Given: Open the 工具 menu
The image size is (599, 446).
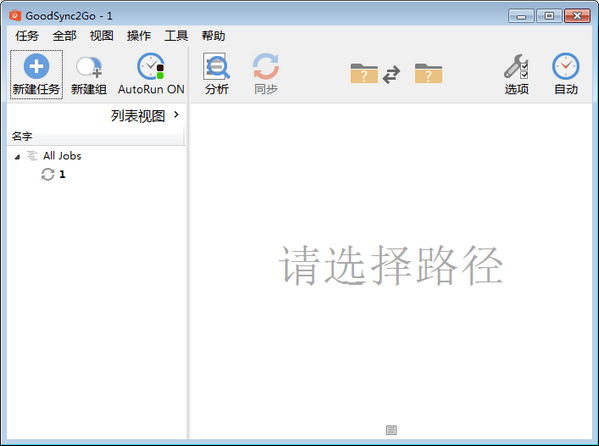Looking at the screenshot, I should (x=176, y=36).
